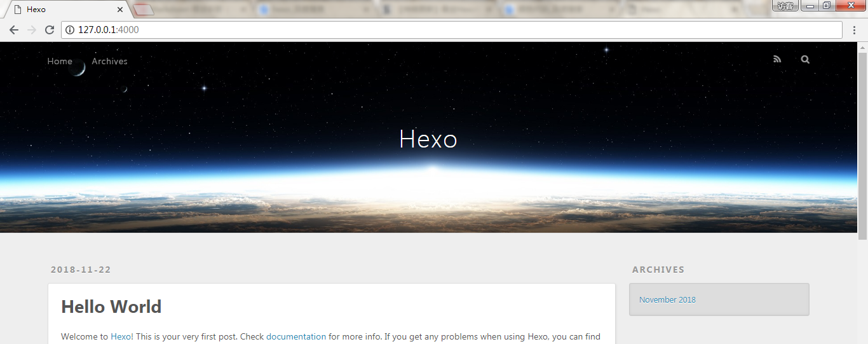
Task: Click the vertical scrollbar thumb
Action: 862,146
